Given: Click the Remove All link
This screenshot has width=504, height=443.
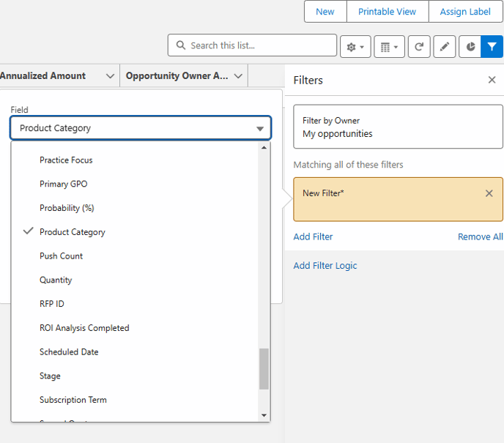Looking at the screenshot, I should point(480,237).
